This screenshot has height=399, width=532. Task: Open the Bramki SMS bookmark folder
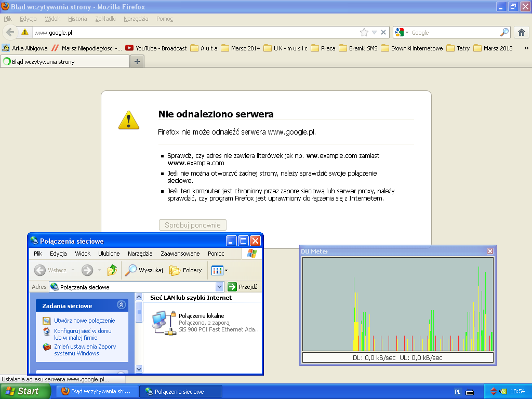358,48
